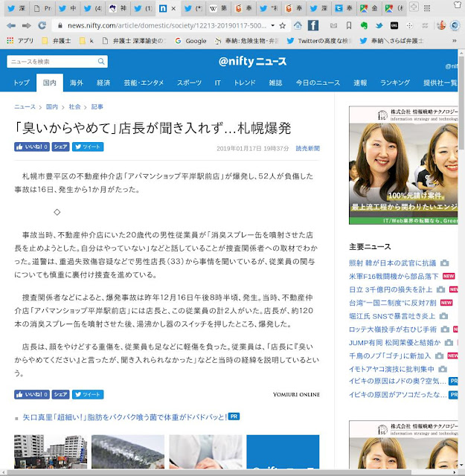Click the black URL extension icon
Screen dimensions: 465x476
394,26
